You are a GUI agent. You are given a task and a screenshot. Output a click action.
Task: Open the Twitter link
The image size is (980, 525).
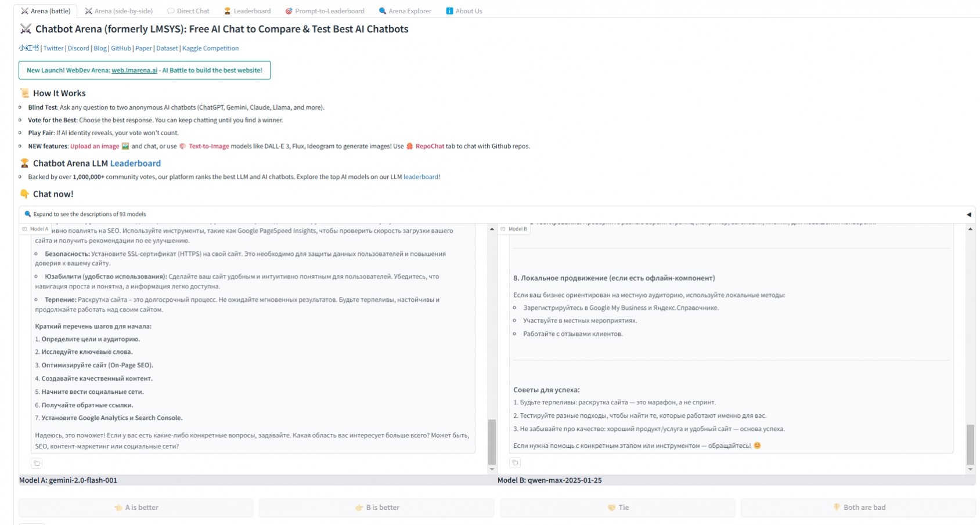(x=53, y=48)
